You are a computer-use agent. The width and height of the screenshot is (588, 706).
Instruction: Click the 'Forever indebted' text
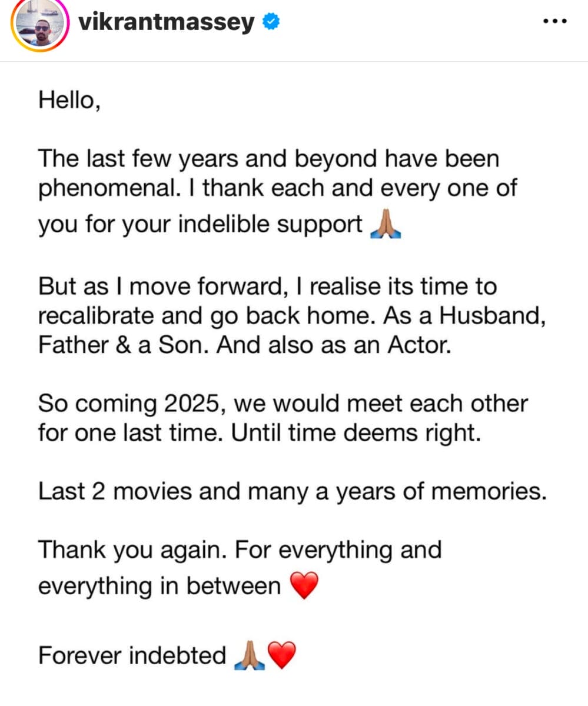132,655
